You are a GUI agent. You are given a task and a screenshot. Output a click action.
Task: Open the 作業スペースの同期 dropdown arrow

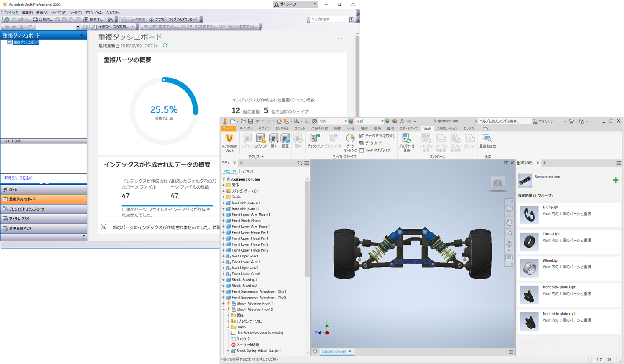pyautogui.click(x=133, y=27)
